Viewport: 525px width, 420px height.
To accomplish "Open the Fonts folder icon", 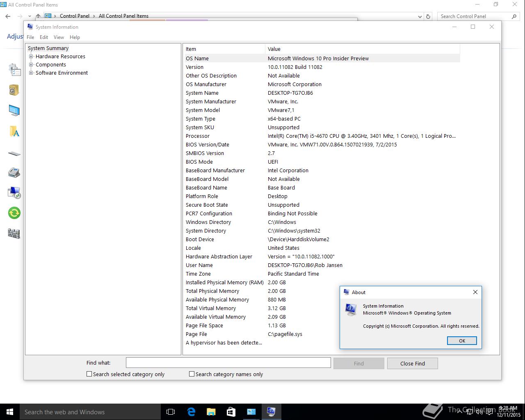I will point(14,131).
